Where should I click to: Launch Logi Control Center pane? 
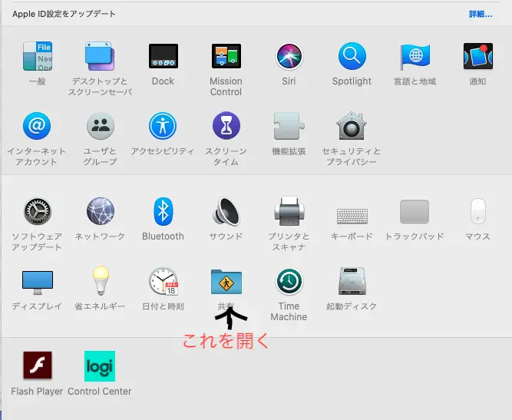(100, 366)
